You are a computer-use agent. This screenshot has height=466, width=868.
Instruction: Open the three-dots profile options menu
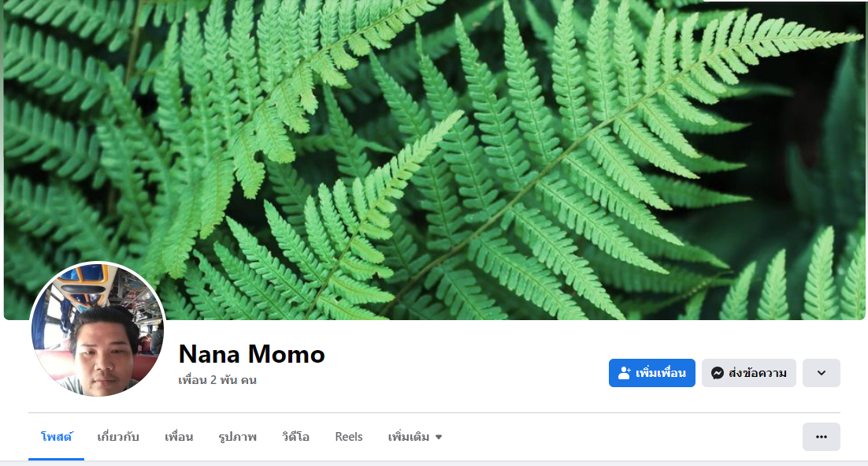(x=822, y=437)
